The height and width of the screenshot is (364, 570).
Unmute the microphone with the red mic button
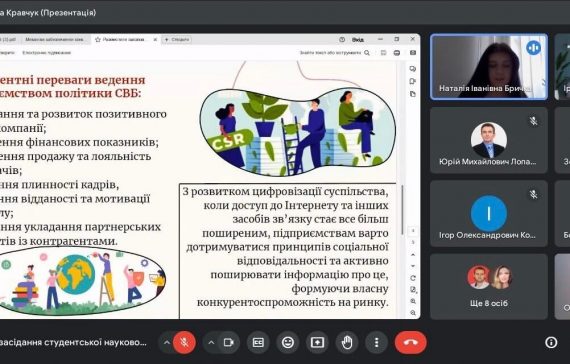184,343
